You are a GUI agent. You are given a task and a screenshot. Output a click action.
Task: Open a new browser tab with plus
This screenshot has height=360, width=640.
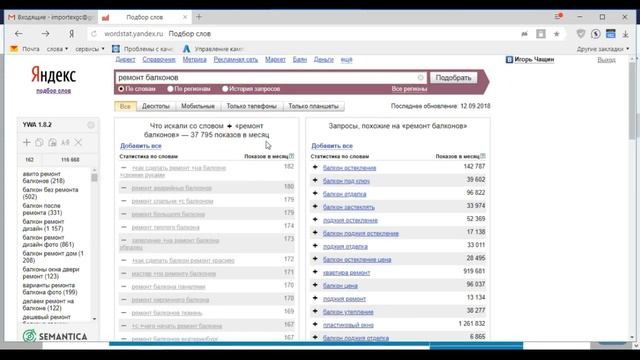(199, 17)
